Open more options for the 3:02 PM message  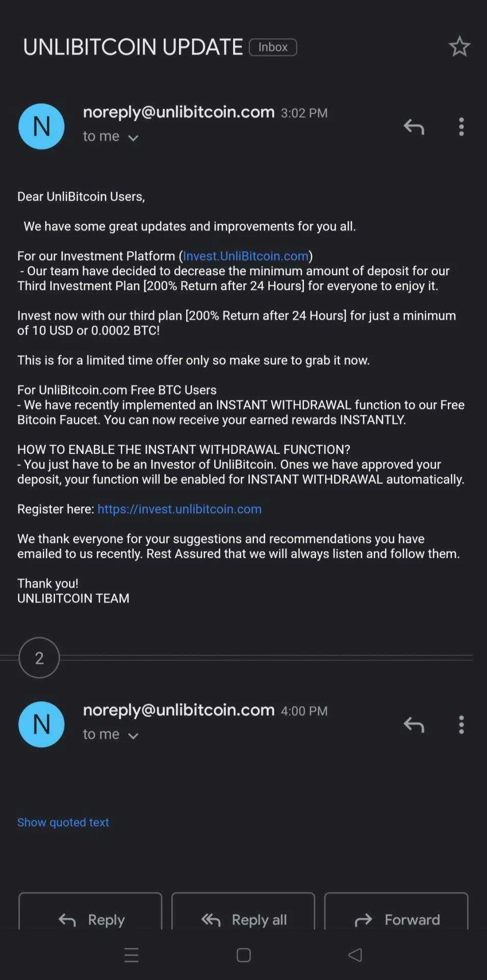coord(461,127)
